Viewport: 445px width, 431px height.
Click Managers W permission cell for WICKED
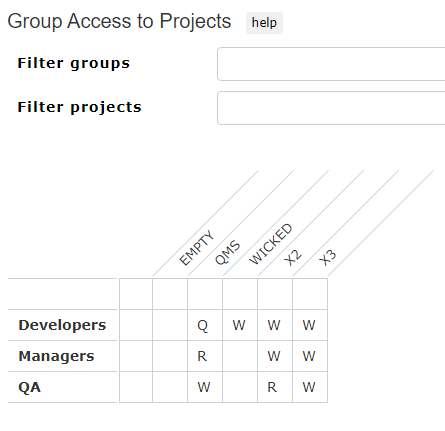pos(275,356)
